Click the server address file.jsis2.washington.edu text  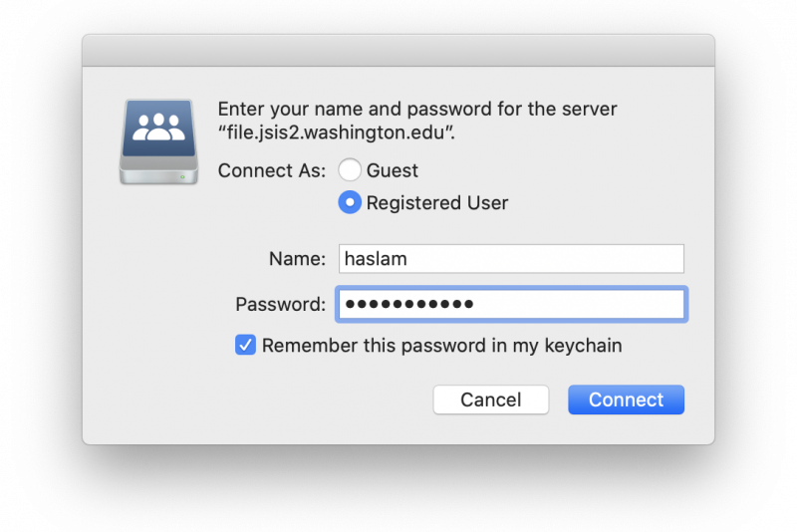pyautogui.click(x=336, y=133)
